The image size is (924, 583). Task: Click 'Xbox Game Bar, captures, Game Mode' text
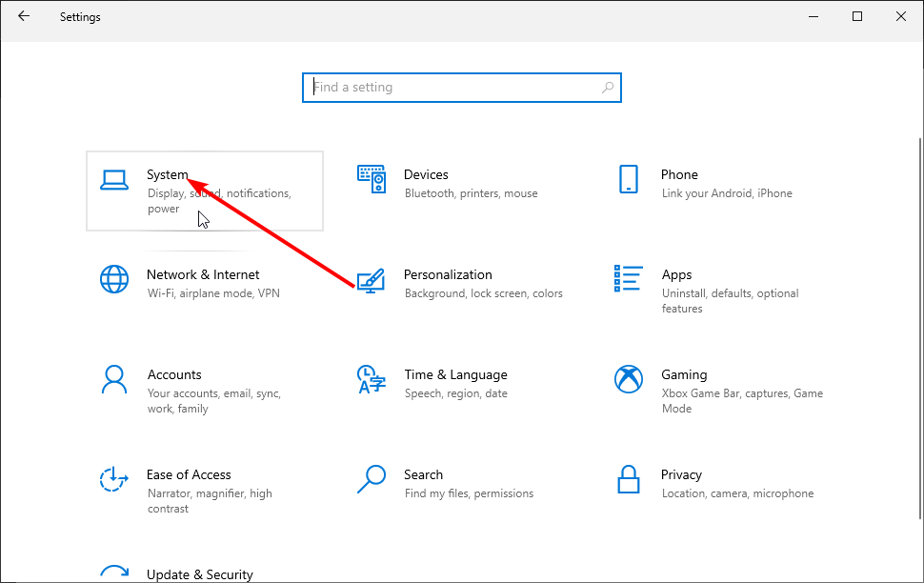point(742,401)
